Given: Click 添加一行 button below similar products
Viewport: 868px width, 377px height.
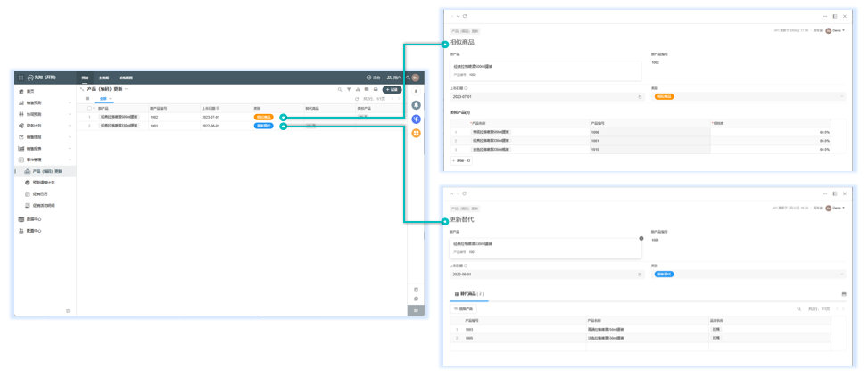Looking at the screenshot, I should (x=461, y=160).
